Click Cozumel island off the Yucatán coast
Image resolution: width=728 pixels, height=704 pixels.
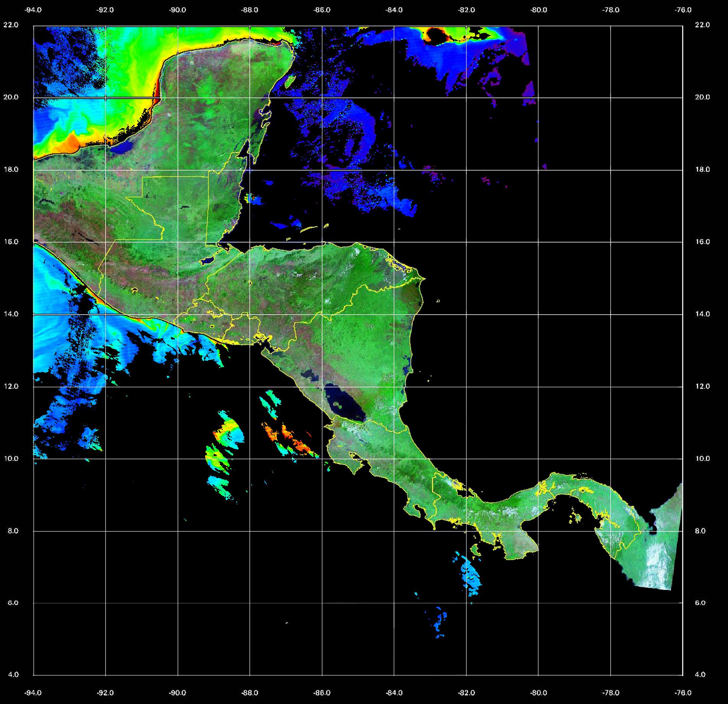tap(290, 80)
